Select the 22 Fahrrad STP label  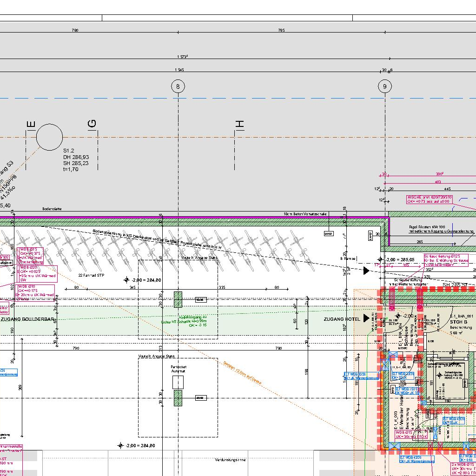(91, 275)
